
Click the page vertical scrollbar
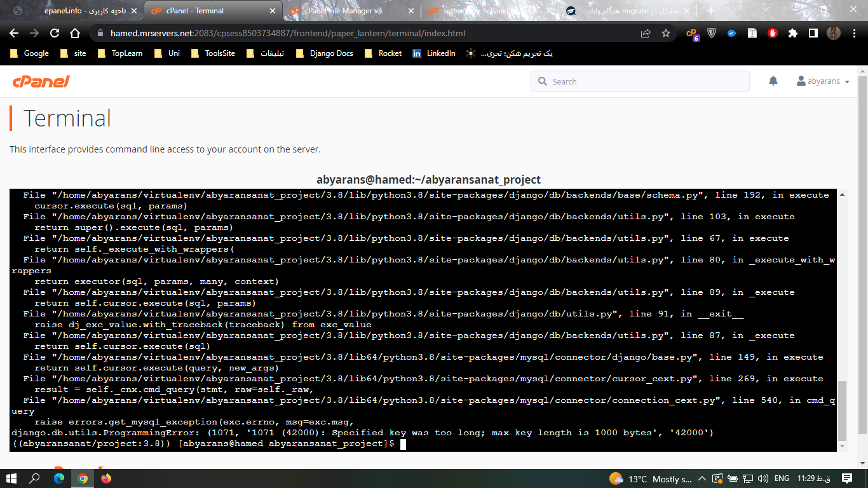[x=862, y=267]
